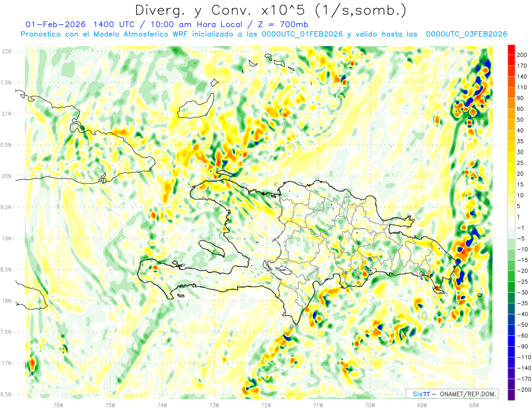
Task: Select the 10 color scale label
Action: [x=520, y=196]
